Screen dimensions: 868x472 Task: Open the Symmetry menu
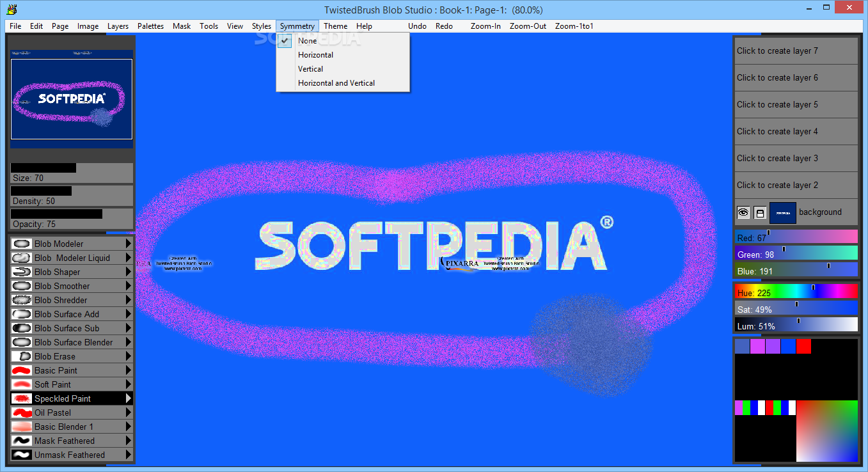(x=297, y=26)
